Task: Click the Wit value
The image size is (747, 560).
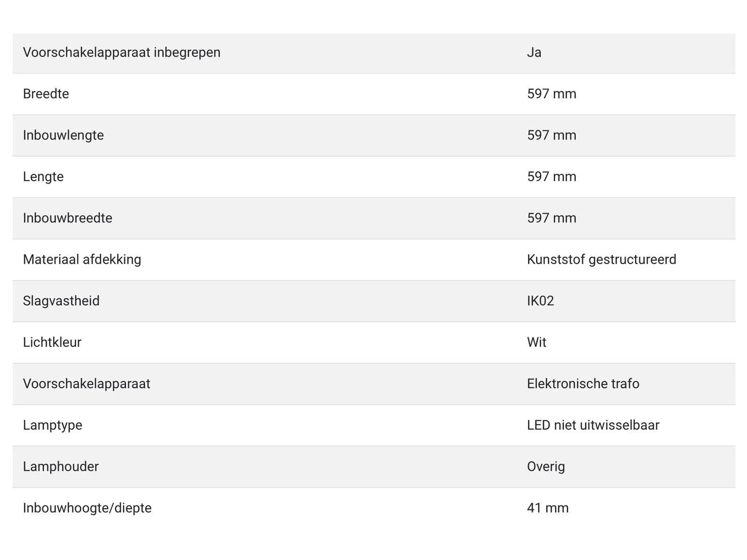Action: pos(536,343)
